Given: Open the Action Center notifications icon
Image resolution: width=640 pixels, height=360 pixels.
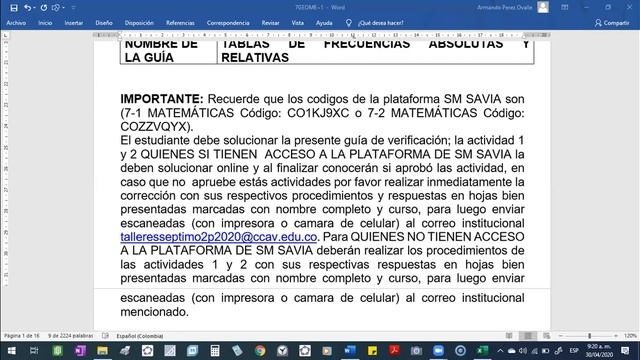Looking at the screenshot, I should click(625, 351).
